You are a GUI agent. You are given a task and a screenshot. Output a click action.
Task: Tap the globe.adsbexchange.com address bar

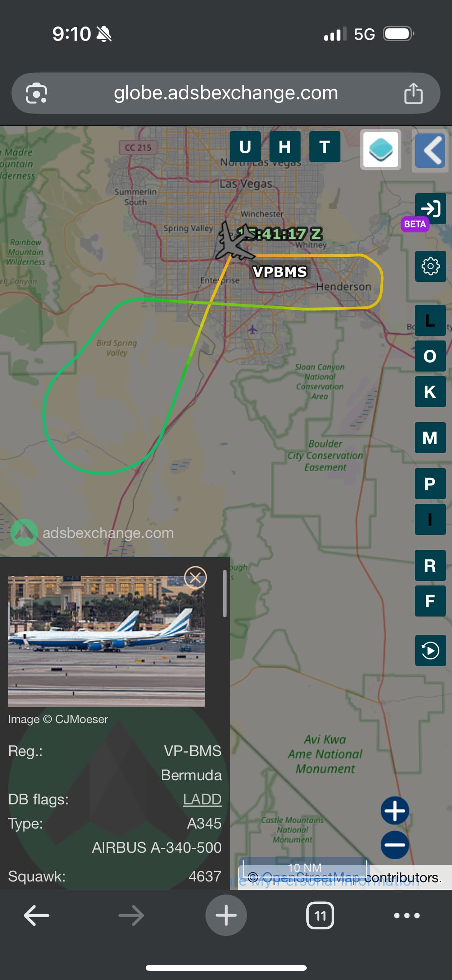click(x=226, y=93)
